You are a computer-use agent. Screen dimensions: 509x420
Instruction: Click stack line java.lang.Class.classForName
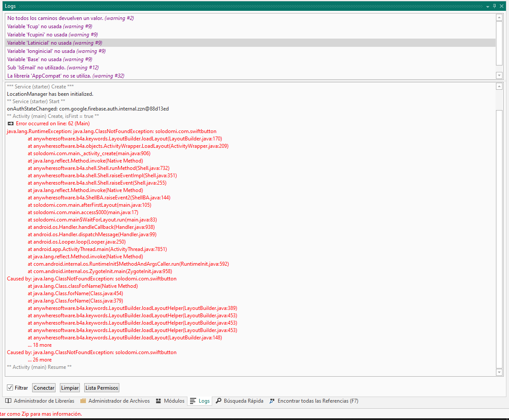point(83,286)
